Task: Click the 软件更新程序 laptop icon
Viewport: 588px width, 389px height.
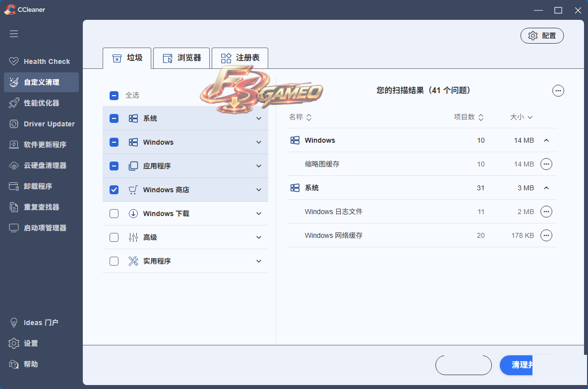Action: pos(14,145)
